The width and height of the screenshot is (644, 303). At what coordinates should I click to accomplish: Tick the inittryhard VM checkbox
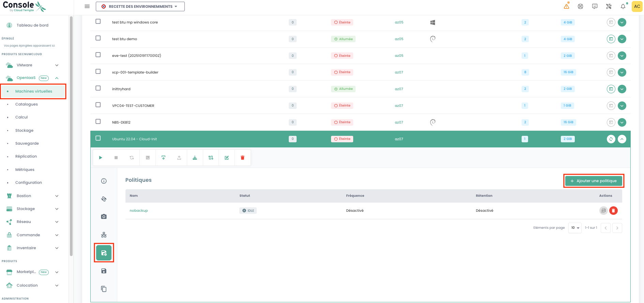[98, 88]
